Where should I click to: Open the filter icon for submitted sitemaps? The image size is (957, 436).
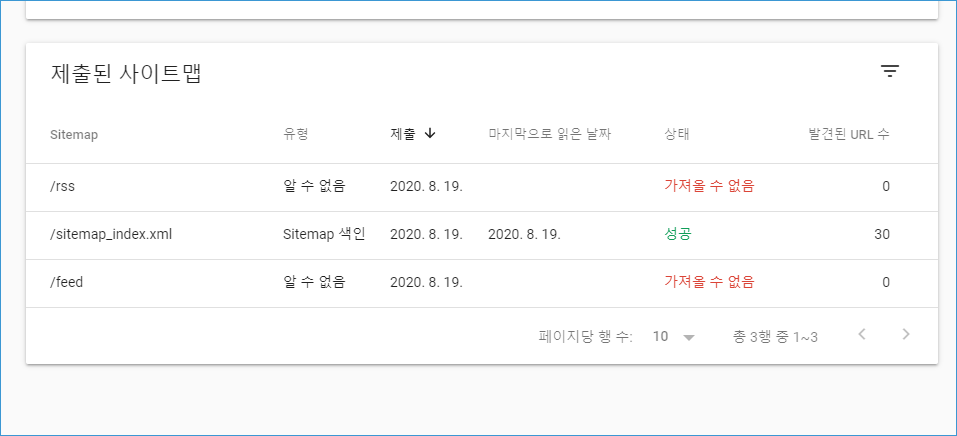click(x=890, y=72)
